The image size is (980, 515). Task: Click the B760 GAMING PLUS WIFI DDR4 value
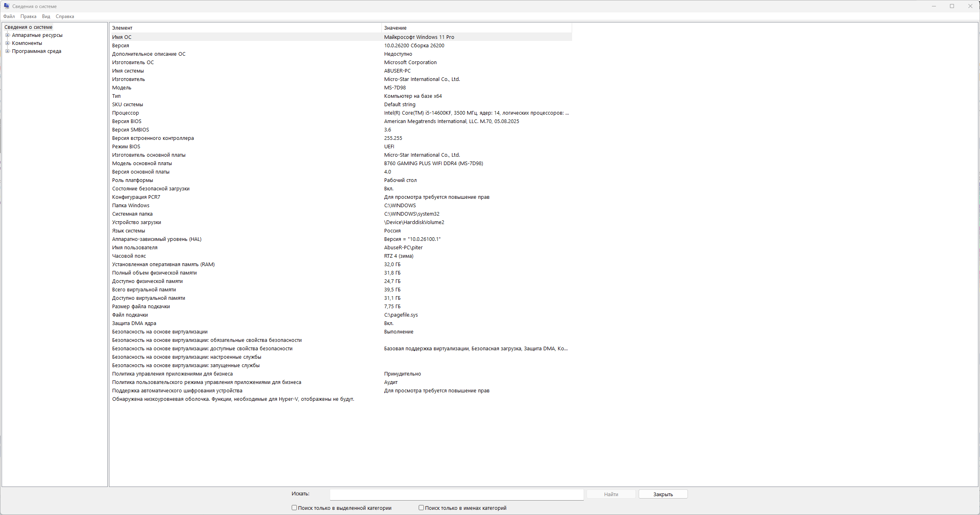tap(434, 164)
